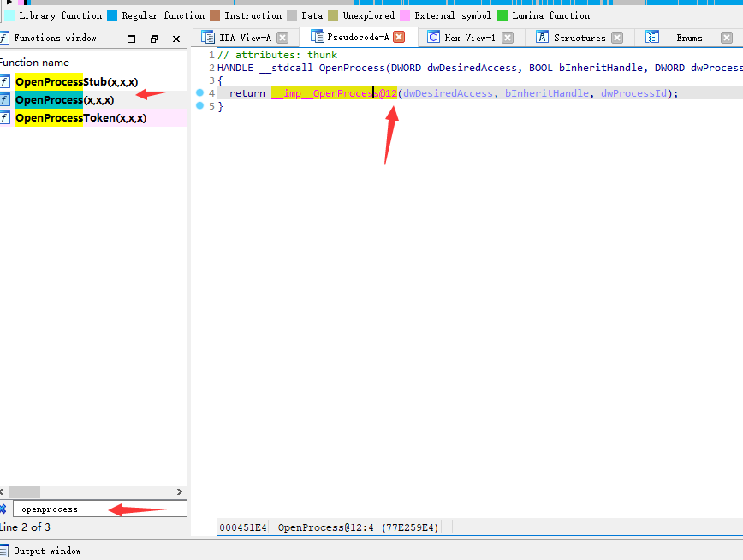This screenshot has height=560, width=743.
Task: Click the Pseudocode-A tab icon
Action: (317, 37)
